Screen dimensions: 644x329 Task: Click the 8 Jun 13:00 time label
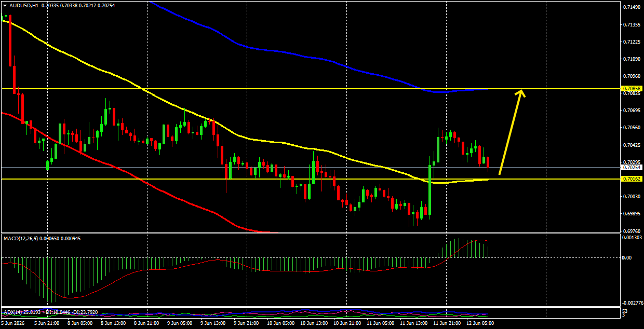pos(113,323)
